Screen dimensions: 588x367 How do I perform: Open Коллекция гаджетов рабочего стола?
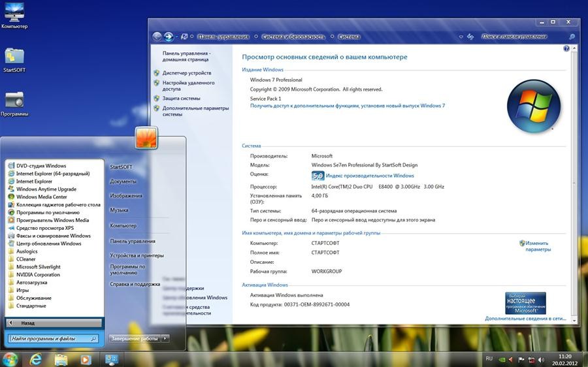click(55, 204)
